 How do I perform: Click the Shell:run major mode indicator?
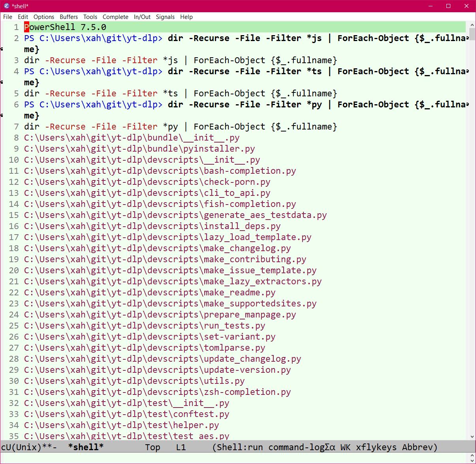click(x=239, y=447)
